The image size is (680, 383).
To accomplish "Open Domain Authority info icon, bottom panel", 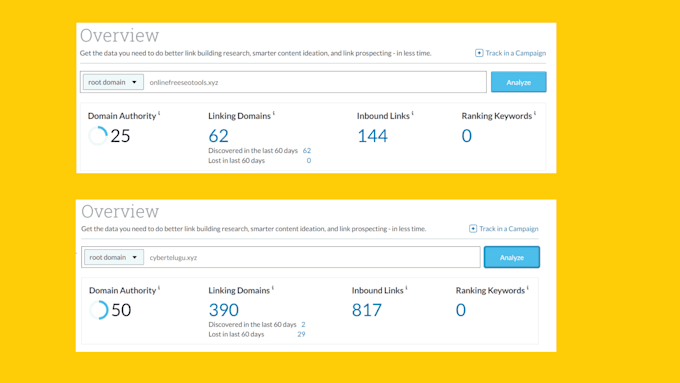I will pos(159,288).
